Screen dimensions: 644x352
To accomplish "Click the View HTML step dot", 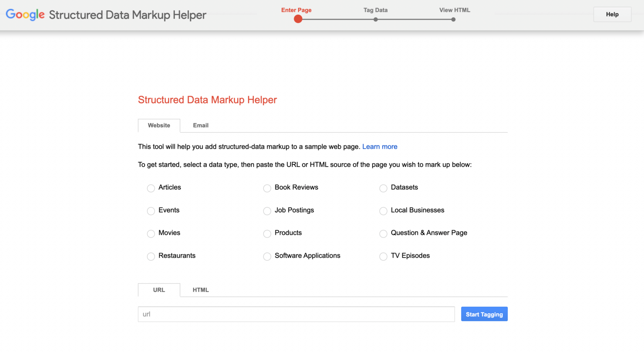I will (453, 19).
